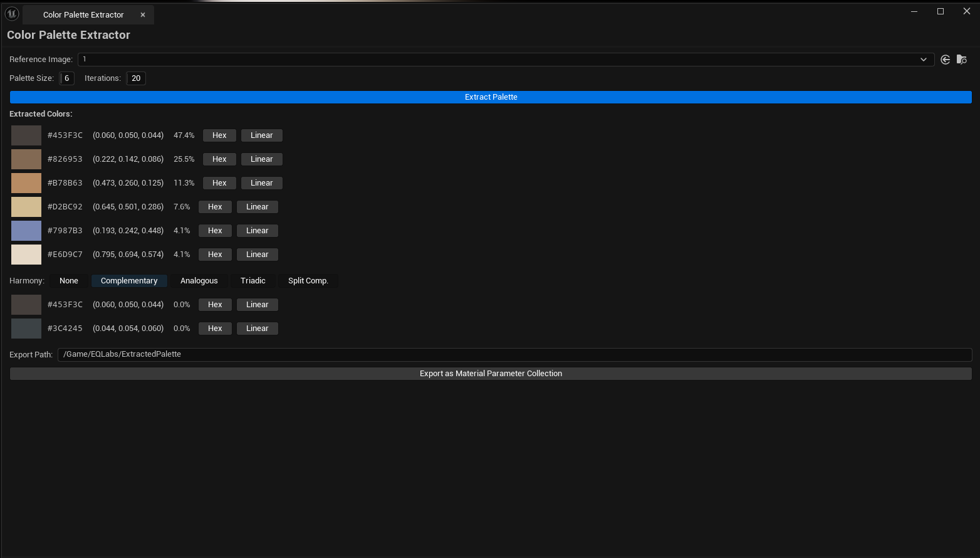Copy Hex for #D2BC92 row
980x558 pixels.
(215, 207)
